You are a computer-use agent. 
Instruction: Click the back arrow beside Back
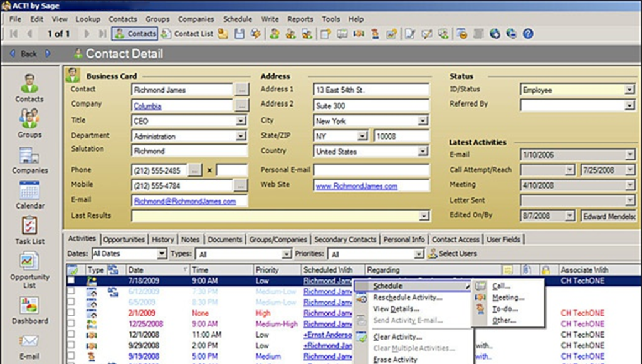[x=13, y=54]
